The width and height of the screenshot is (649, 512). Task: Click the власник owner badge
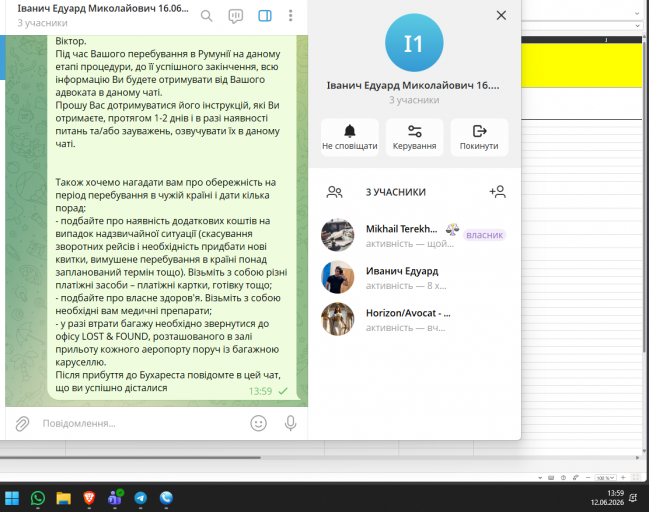click(x=484, y=235)
